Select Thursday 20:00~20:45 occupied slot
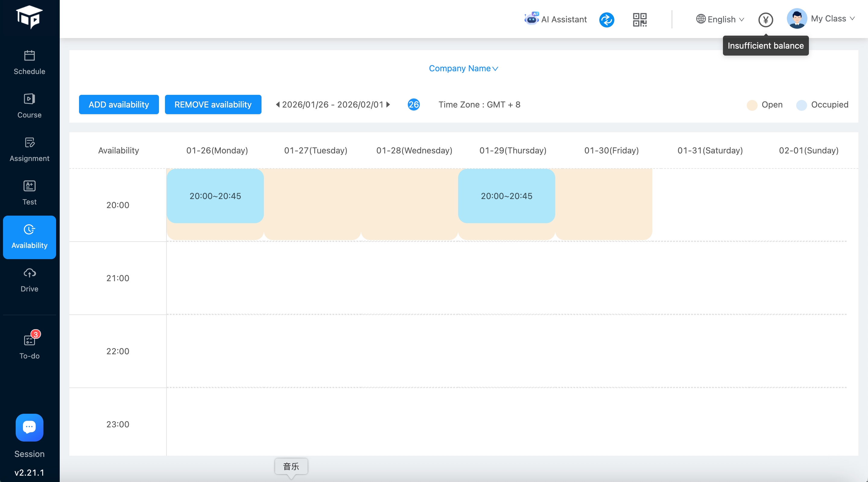Screen dimensions: 868x482 click(x=506, y=196)
